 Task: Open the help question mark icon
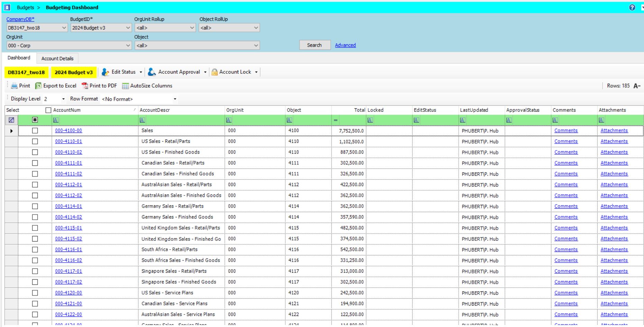[632, 8]
